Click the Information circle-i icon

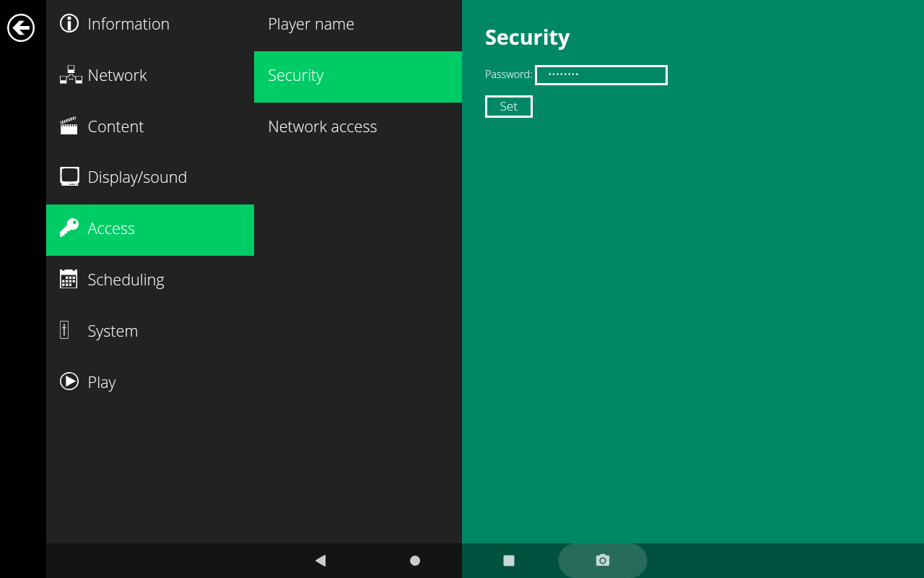(69, 23)
